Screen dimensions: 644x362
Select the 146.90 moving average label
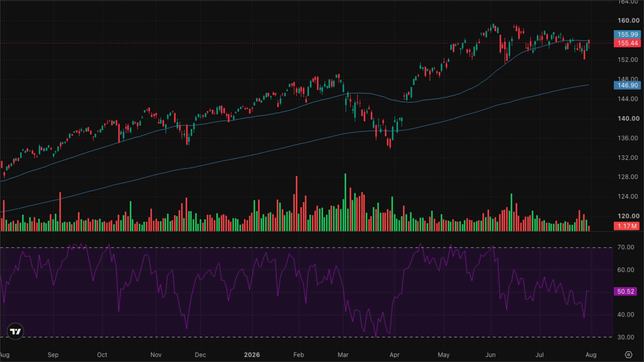[x=627, y=85]
